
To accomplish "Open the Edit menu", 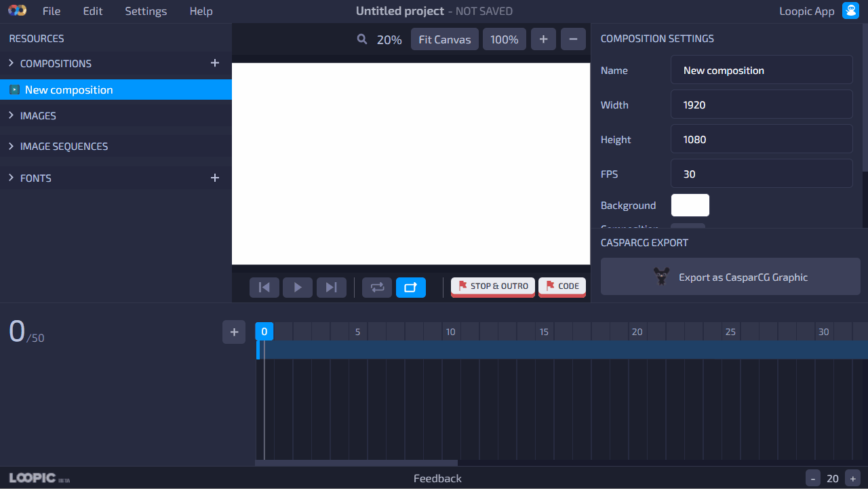I will [x=93, y=11].
